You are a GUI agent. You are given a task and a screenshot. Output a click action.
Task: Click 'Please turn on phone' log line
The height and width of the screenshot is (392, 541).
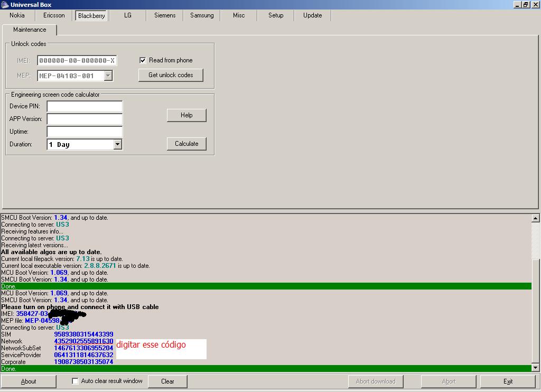coord(80,307)
